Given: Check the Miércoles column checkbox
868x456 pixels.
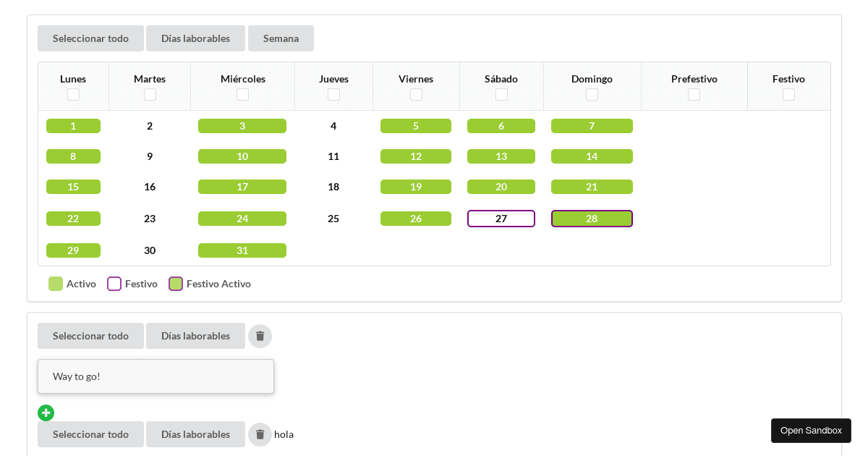Looking at the screenshot, I should point(242,94).
